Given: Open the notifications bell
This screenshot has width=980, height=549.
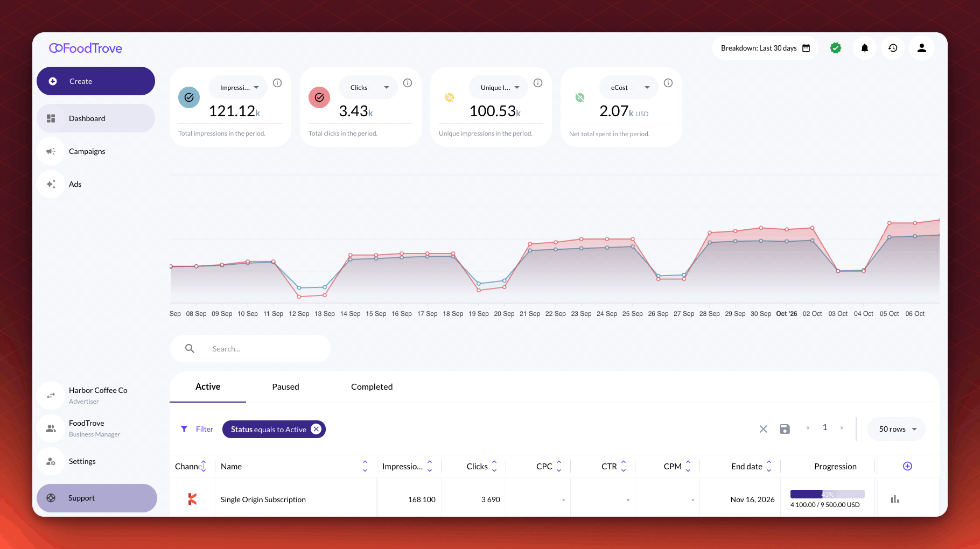Looking at the screenshot, I should (x=865, y=48).
